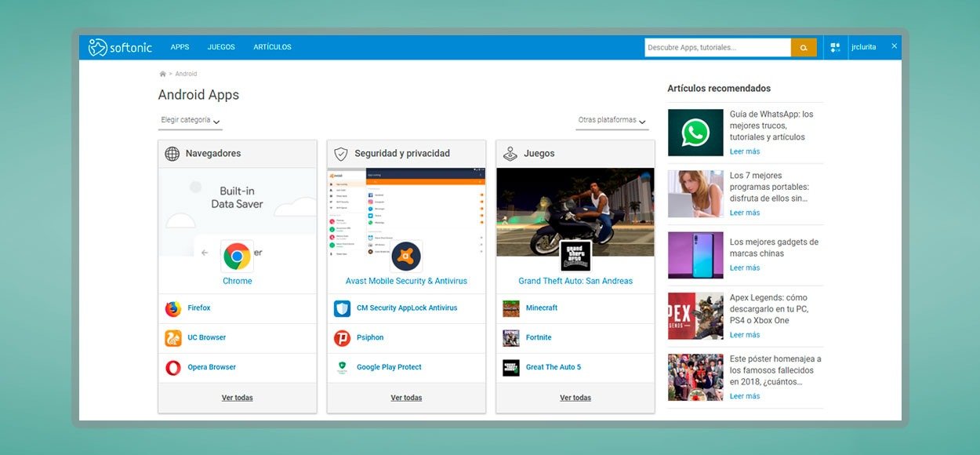Select the UC Browser icon

pyautogui.click(x=173, y=338)
